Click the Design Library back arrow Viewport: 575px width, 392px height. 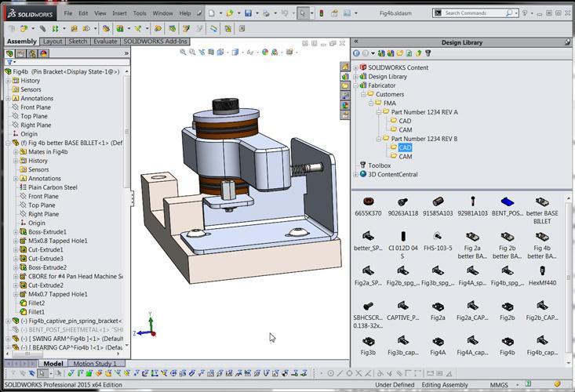pyautogui.click(x=356, y=53)
